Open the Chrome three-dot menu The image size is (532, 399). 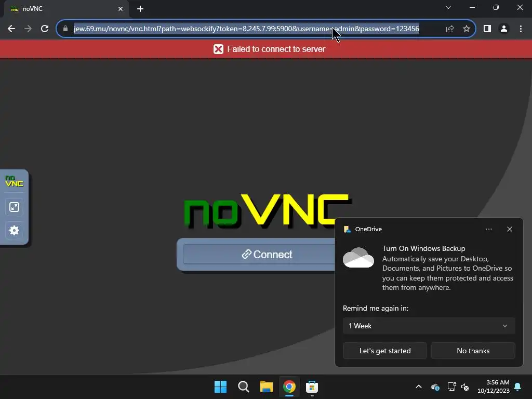point(521,29)
